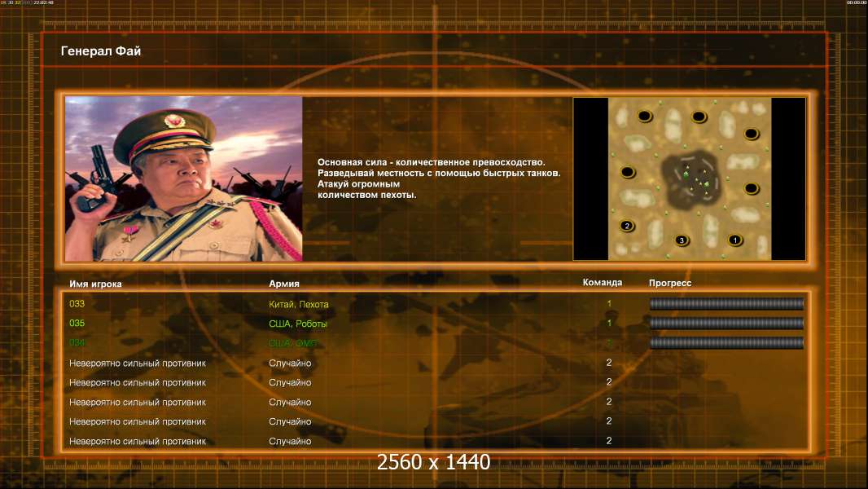Viewport: 868px width, 489px height.
Task: Click the line "Атакуй огромным"
Action: tap(359, 184)
